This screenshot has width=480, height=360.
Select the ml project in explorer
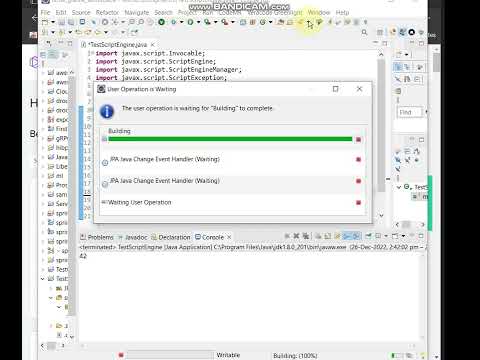coord(56,175)
